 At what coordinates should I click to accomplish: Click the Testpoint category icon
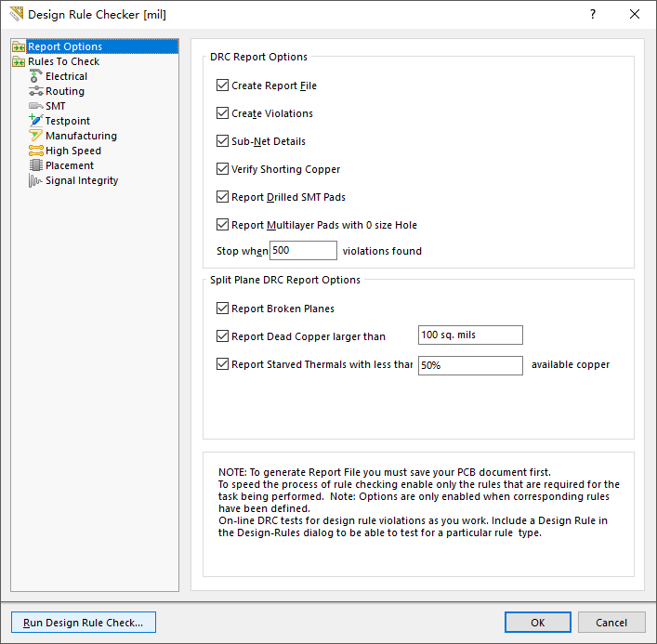coord(35,121)
